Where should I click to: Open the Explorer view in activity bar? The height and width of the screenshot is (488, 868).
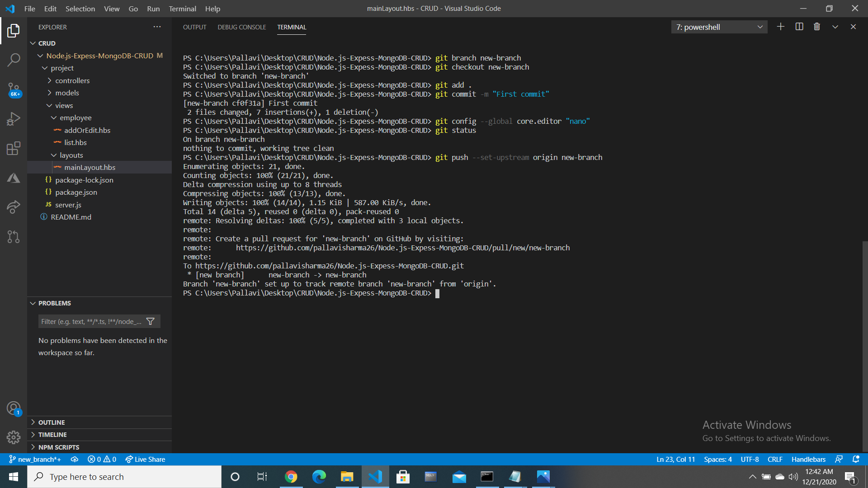[14, 31]
